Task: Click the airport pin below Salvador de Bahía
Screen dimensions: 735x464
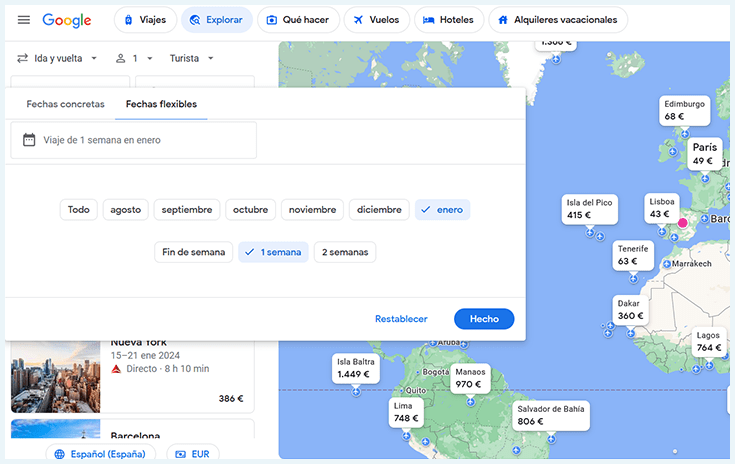Action: tap(551, 439)
